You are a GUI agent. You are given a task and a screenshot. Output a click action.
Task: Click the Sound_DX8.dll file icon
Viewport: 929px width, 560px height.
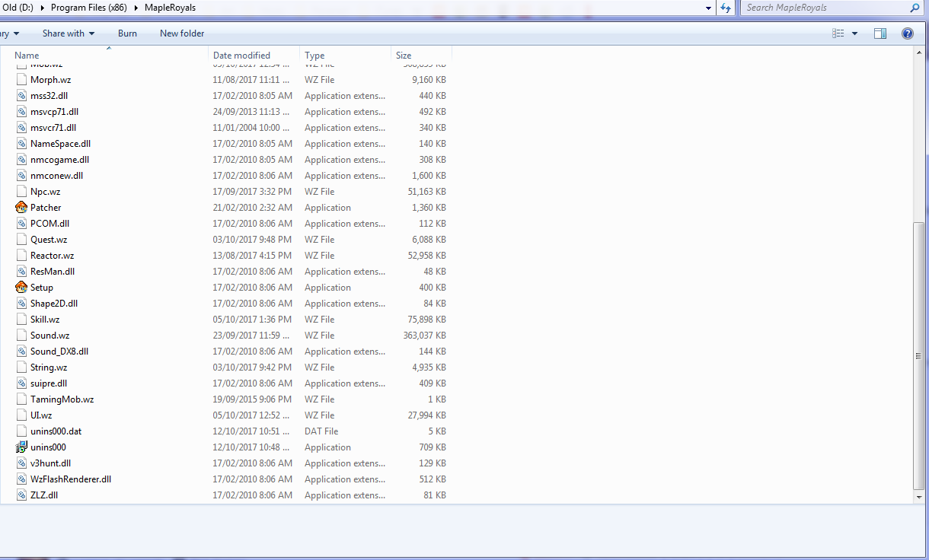22,352
